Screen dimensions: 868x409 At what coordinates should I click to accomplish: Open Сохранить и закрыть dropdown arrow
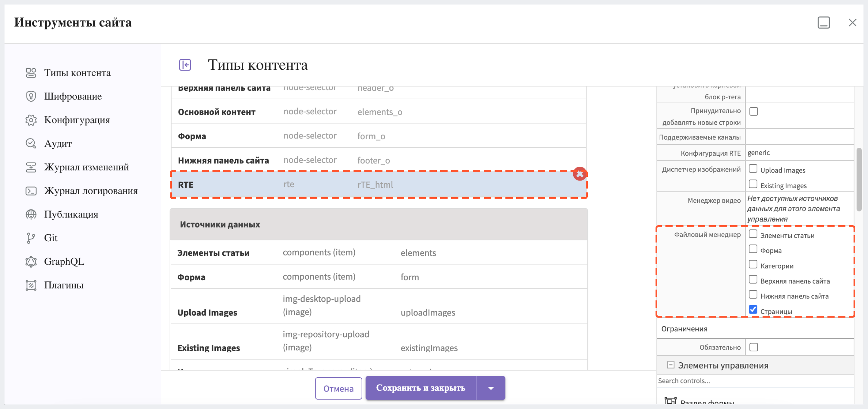tap(491, 388)
